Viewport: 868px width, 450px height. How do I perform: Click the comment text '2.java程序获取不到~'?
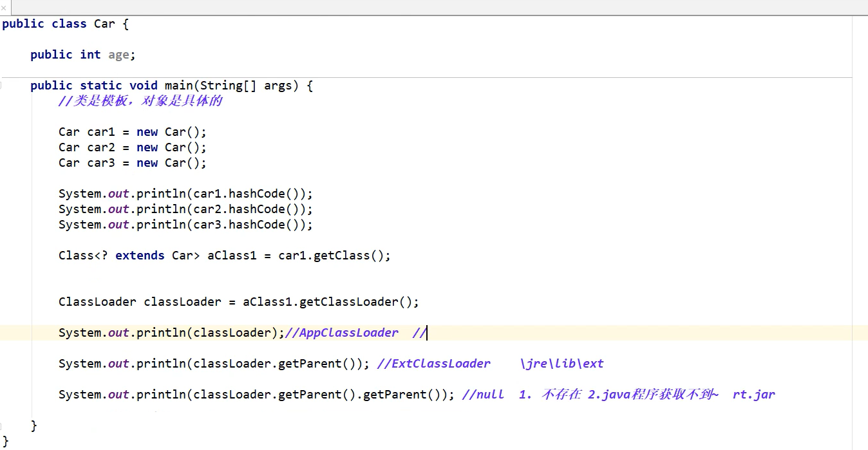point(653,395)
